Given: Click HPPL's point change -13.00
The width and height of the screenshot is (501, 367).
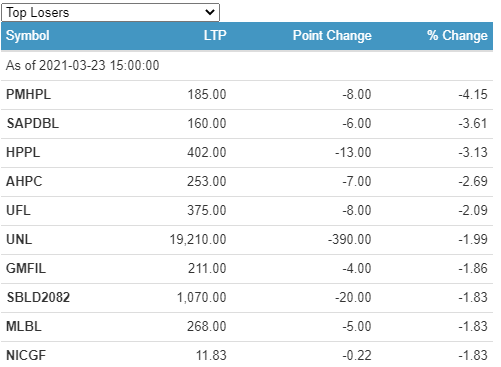Looking at the screenshot, I should click(x=353, y=152).
